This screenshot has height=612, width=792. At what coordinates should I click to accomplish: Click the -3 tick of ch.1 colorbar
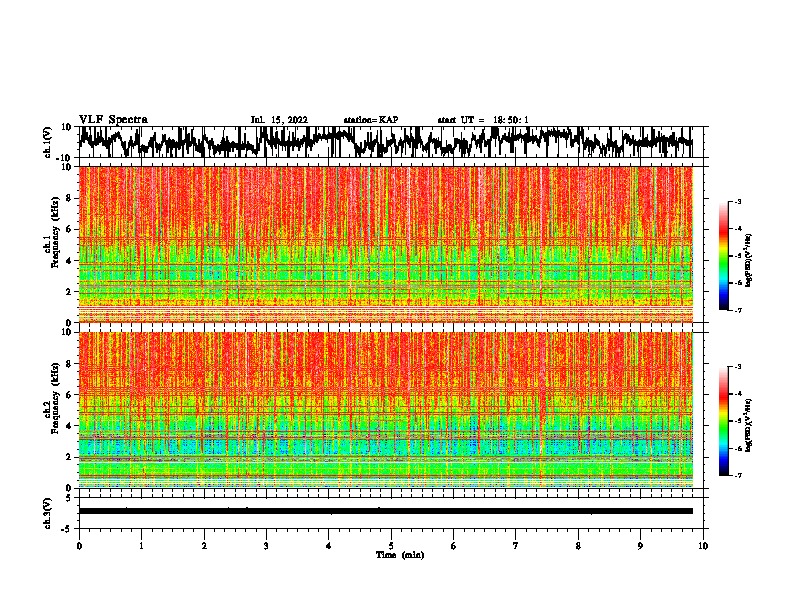tap(737, 201)
